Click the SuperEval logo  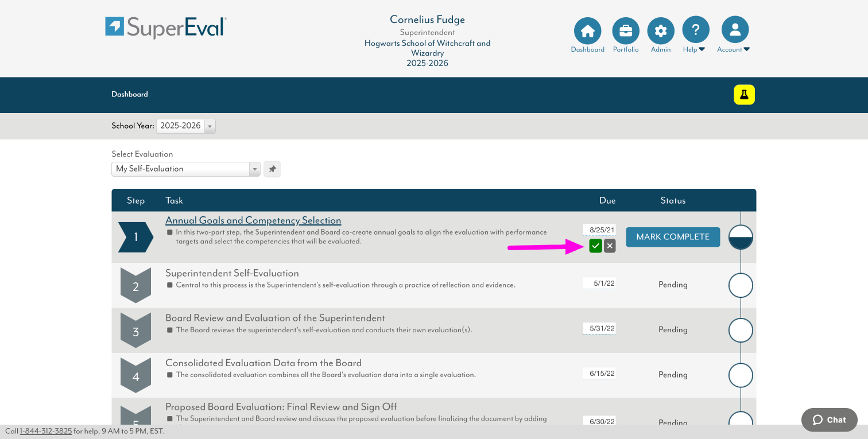166,28
